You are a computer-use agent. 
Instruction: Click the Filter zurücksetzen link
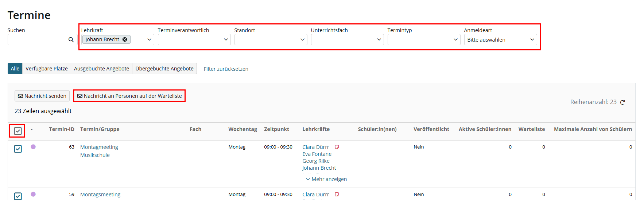(x=226, y=69)
